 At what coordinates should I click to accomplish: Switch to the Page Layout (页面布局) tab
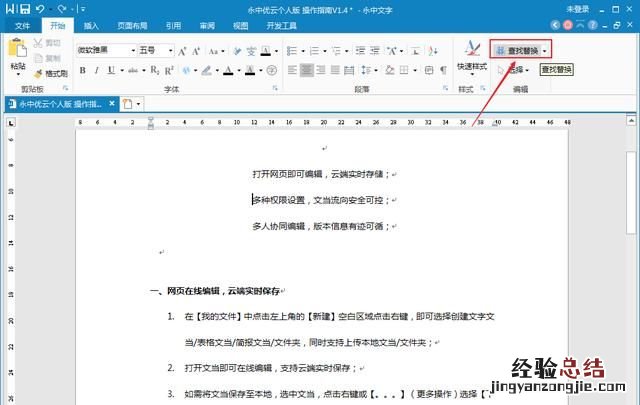[x=132, y=26]
